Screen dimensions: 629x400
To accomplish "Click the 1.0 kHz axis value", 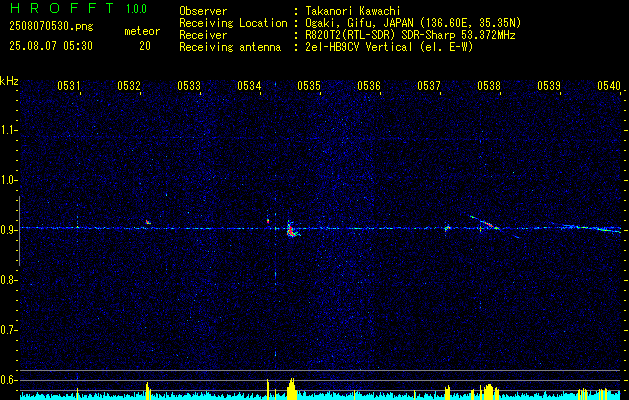I will [x=8, y=180].
